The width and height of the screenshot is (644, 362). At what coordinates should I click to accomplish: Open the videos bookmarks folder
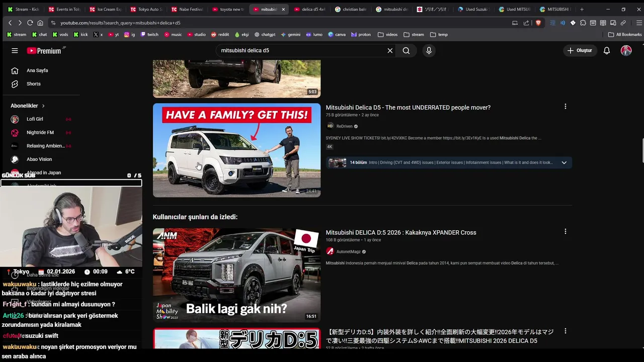(388, 35)
